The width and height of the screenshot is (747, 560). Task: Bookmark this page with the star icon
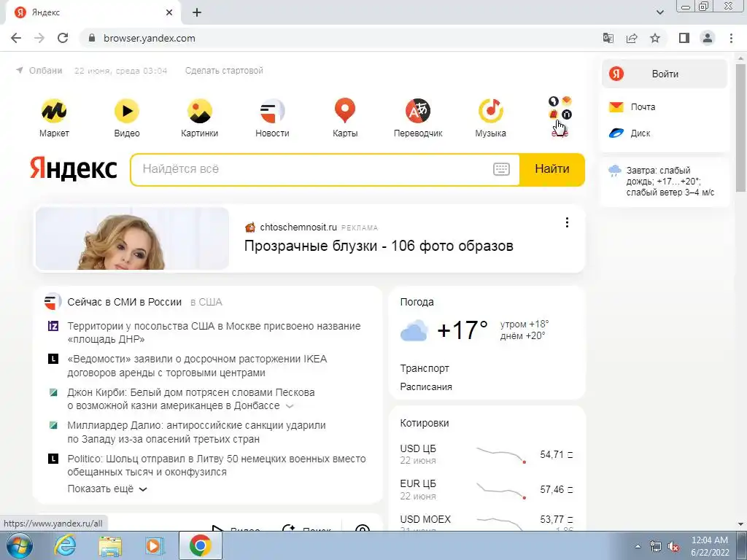click(655, 38)
